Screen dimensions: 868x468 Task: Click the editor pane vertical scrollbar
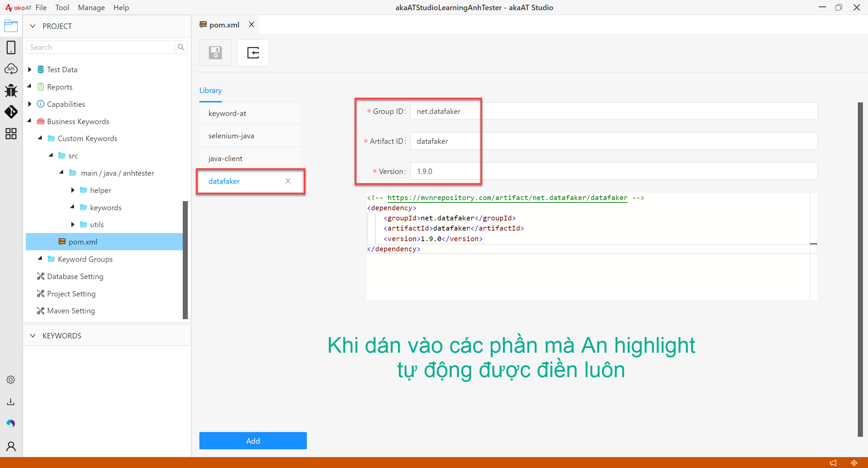click(860, 270)
